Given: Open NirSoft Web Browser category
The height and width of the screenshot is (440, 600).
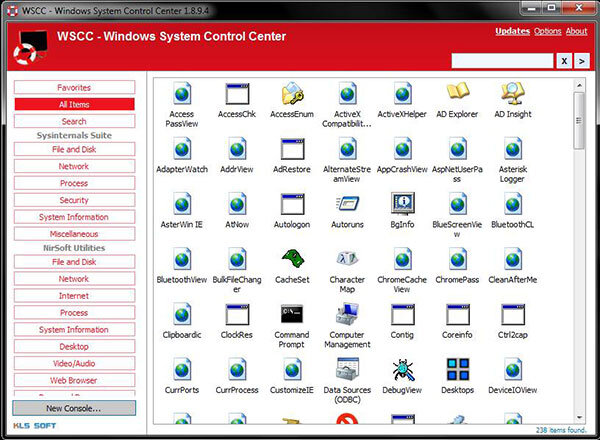Looking at the screenshot, I should 74,380.
